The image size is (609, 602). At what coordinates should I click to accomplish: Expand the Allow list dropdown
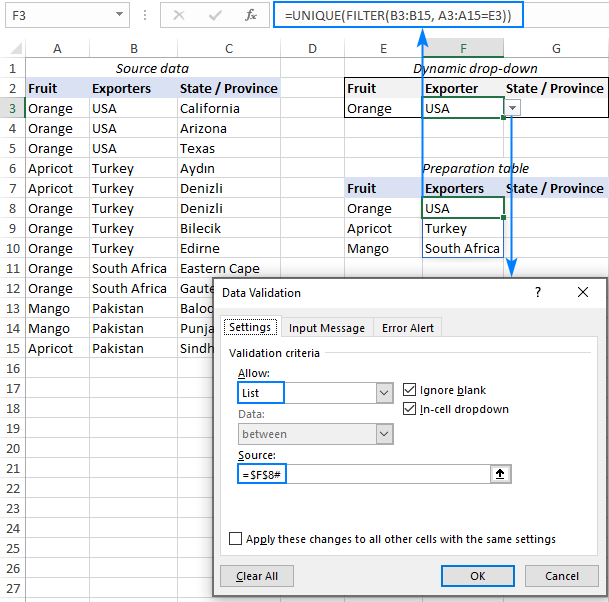click(x=384, y=394)
